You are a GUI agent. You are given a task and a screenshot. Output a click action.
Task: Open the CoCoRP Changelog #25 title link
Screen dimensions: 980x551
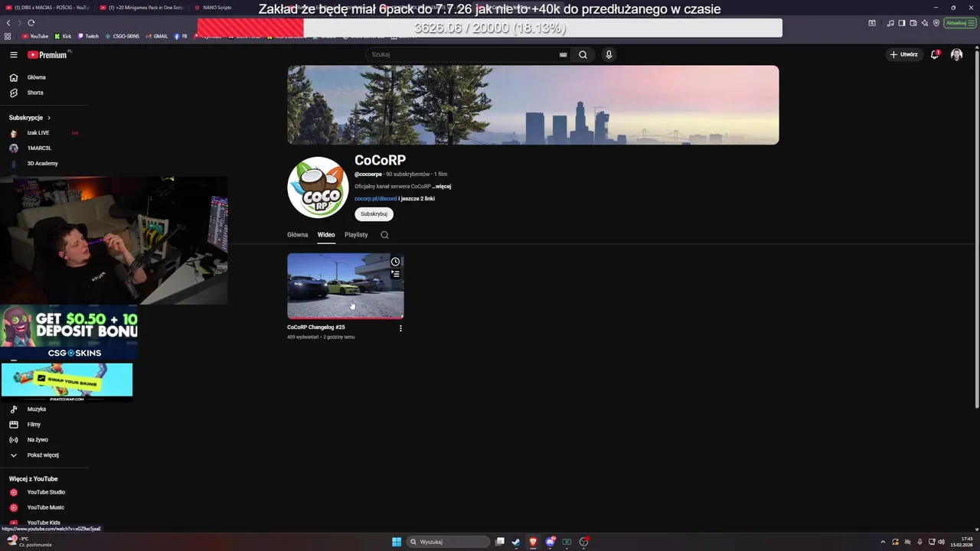point(316,328)
